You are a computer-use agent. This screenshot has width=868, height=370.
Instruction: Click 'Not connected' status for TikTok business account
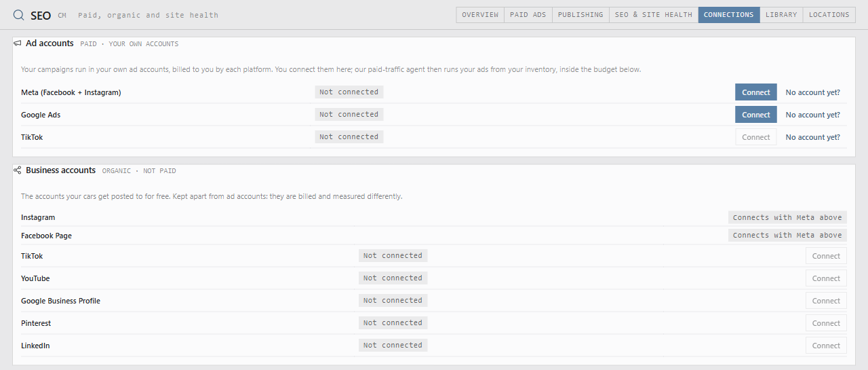tap(393, 255)
